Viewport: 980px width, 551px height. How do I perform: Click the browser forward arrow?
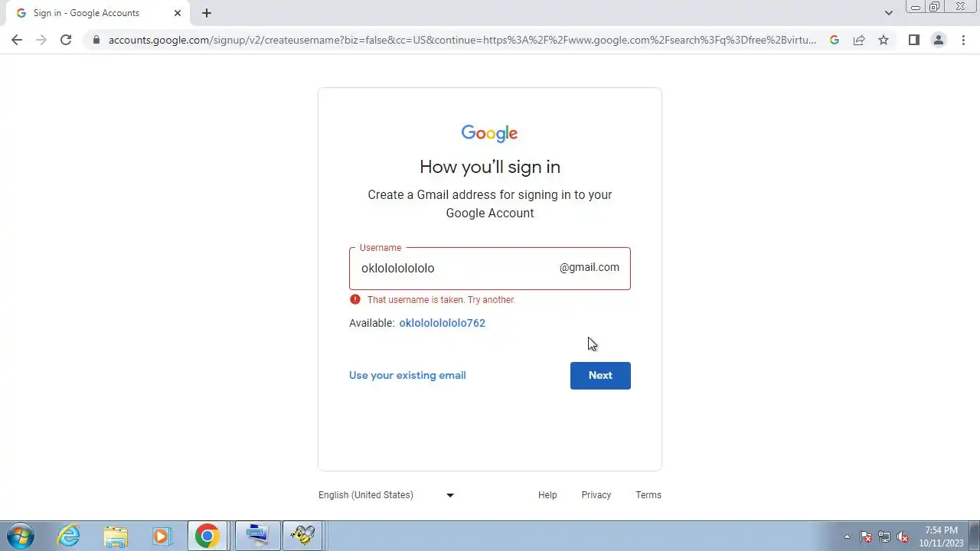[x=41, y=40]
